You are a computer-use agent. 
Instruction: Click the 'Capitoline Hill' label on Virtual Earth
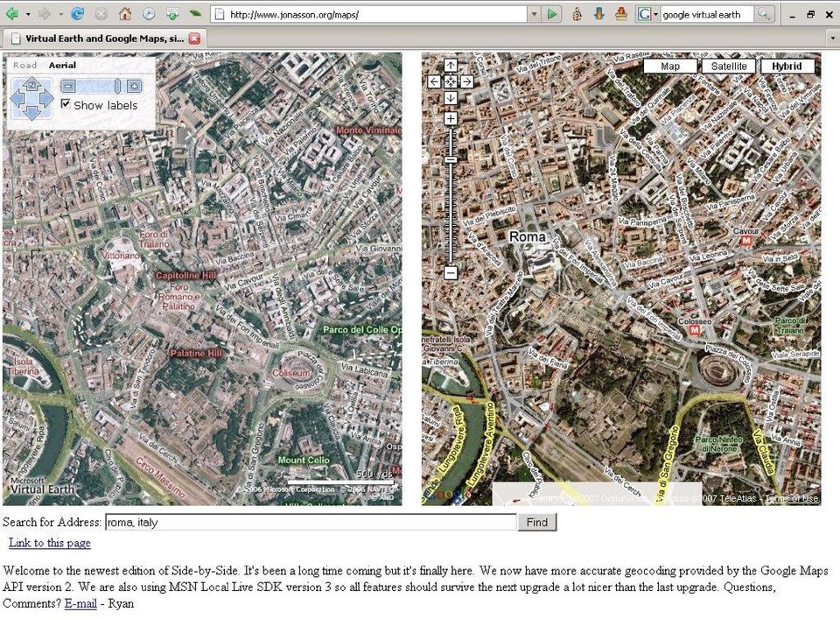(185, 275)
